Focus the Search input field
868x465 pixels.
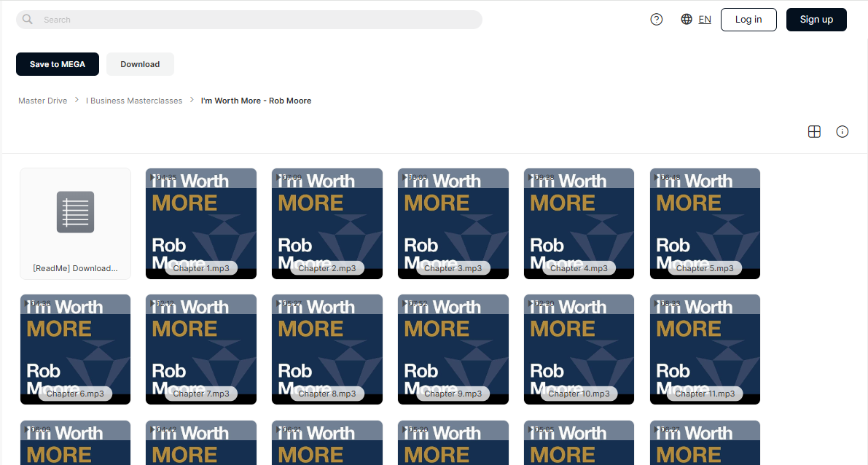pyautogui.click(x=249, y=20)
